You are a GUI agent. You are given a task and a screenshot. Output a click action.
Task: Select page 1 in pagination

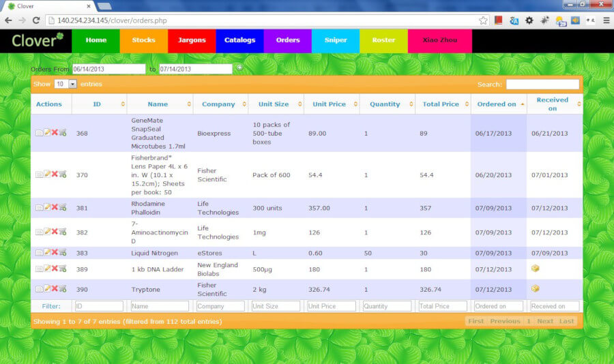pyautogui.click(x=529, y=321)
